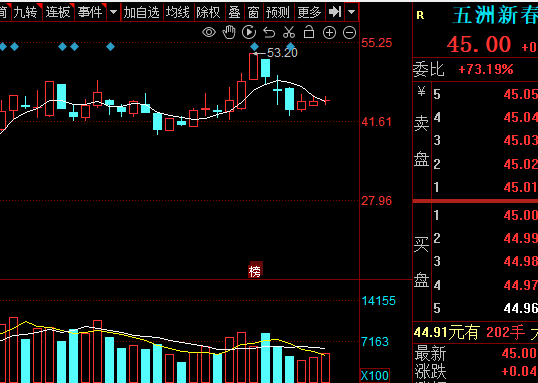Click the blue diamond event marker above 53.20

[x=255, y=46]
